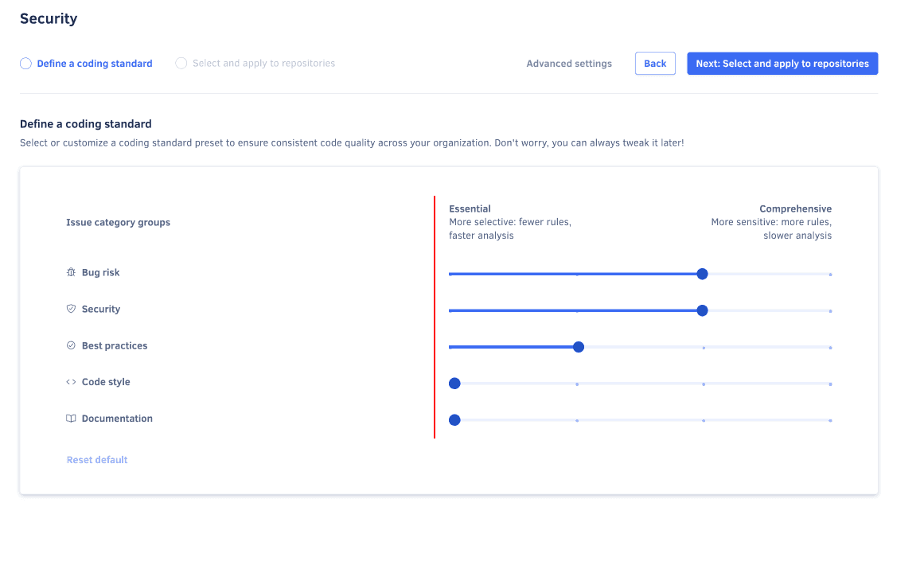This screenshot has height=569, width=924.
Task: Click the Best practices checkmark icon
Action: coord(71,345)
